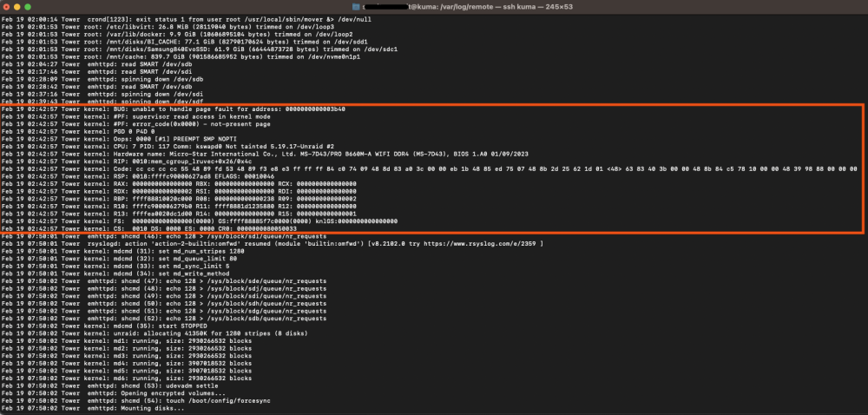Click the CPU: 7 PID: 117 kswapd0 line
868x415 pixels.
pyautogui.click(x=168, y=147)
